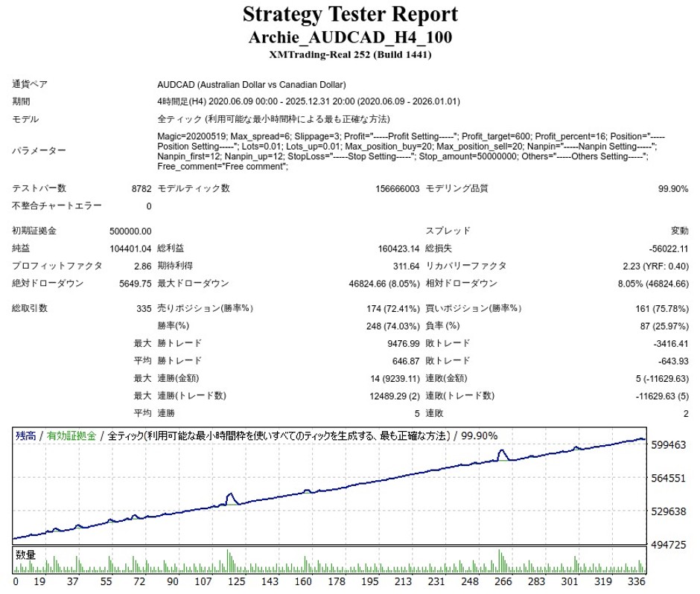Select the モデリング品質 99.90% value
This screenshot has height=594, width=700.
(x=673, y=189)
